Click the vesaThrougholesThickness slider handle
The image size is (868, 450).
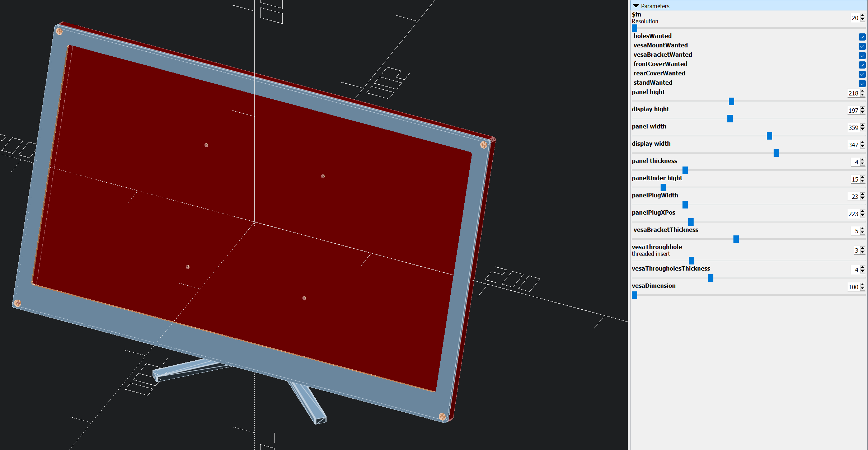[710, 278]
